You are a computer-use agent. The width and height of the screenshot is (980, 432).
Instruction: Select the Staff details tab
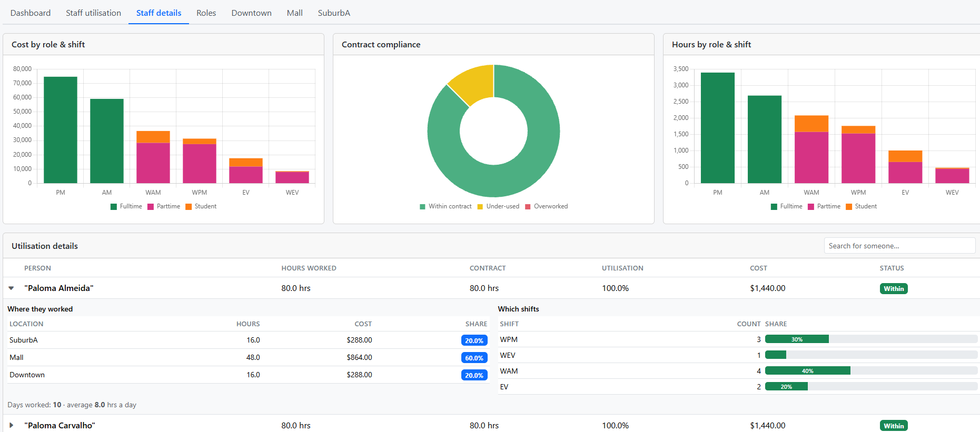(x=159, y=13)
